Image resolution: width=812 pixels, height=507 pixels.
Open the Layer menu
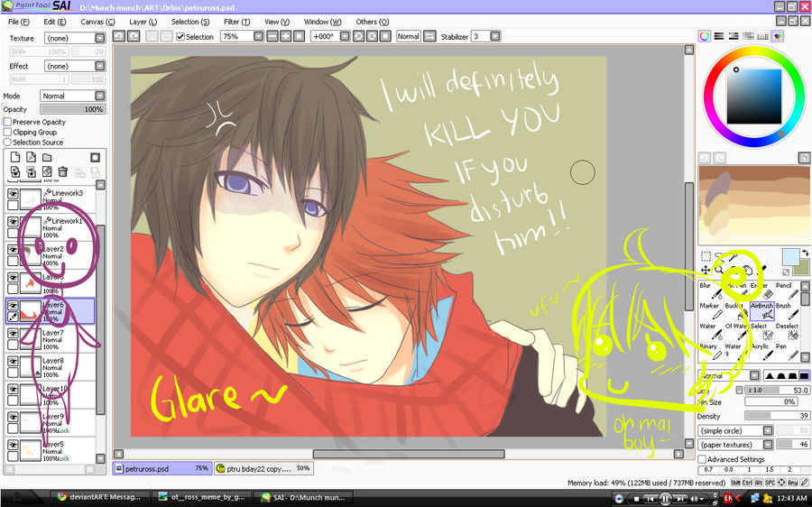143,22
